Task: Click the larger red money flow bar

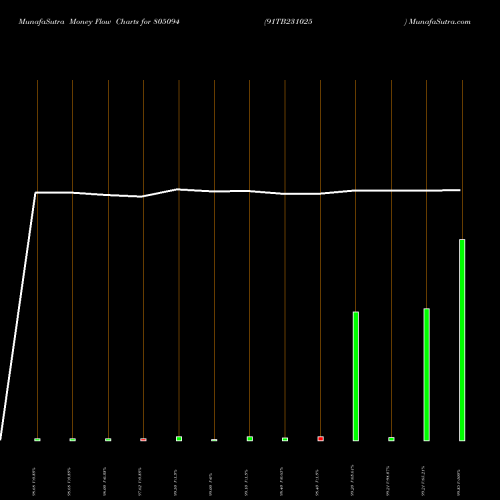Action: [321, 439]
